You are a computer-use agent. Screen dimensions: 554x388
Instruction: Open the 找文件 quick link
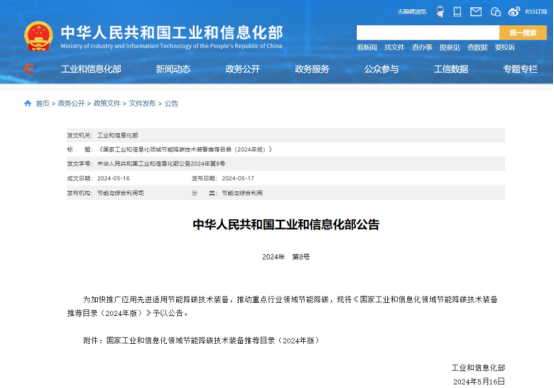394,47
